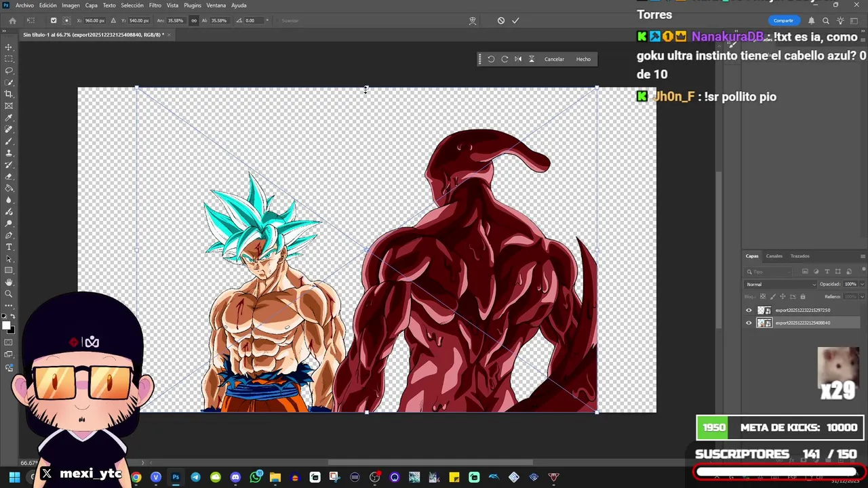Select the Pen tool

point(9,235)
